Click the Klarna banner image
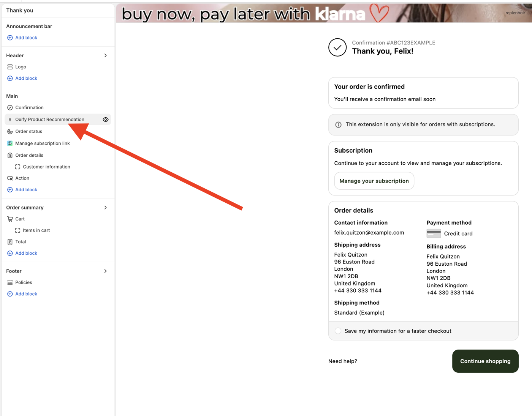The image size is (532, 416). (324, 13)
